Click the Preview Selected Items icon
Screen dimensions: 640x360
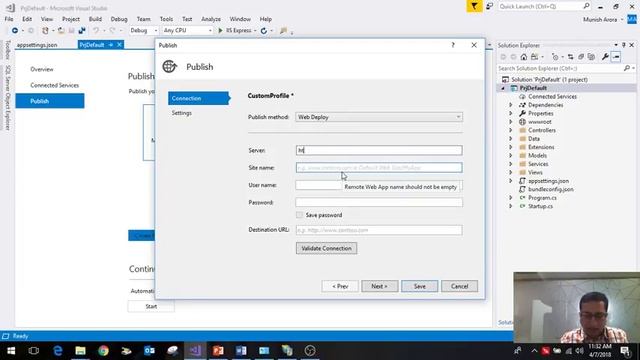pos(616,57)
